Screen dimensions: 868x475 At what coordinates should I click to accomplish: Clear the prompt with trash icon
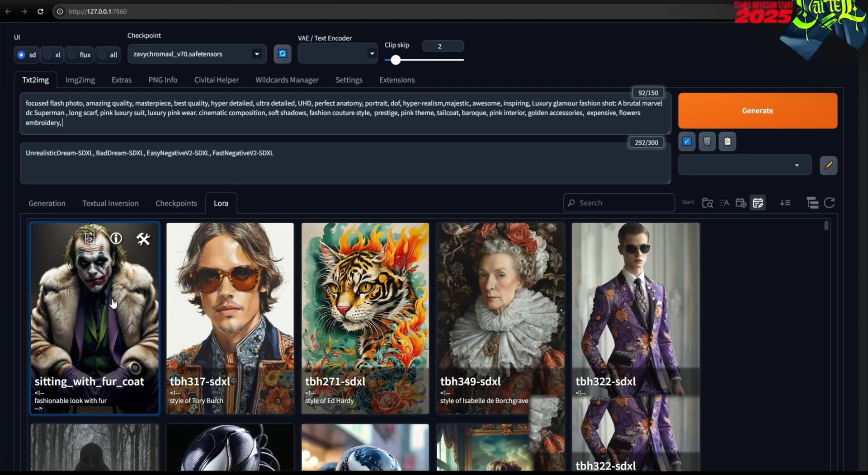[707, 141]
